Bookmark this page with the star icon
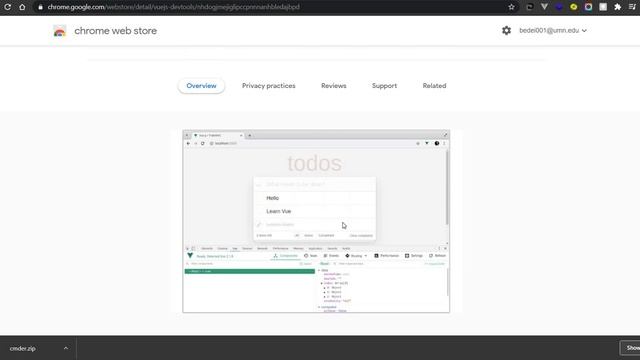The height and width of the screenshot is (360, 640). pos(511,7)
